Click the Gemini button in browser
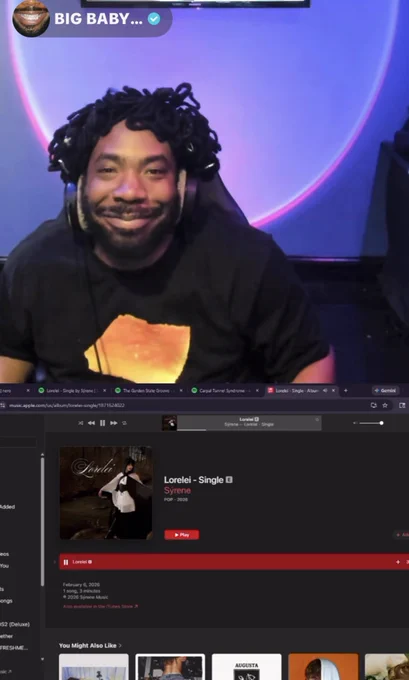 point(385,391)
